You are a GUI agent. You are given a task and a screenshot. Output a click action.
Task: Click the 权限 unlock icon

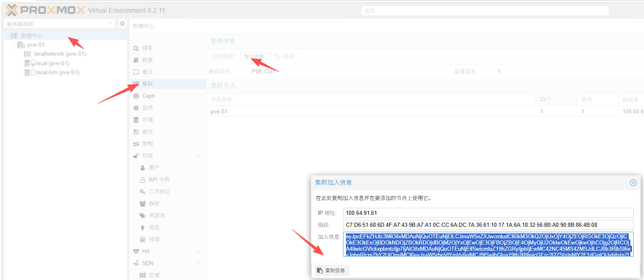pos(136,156)
